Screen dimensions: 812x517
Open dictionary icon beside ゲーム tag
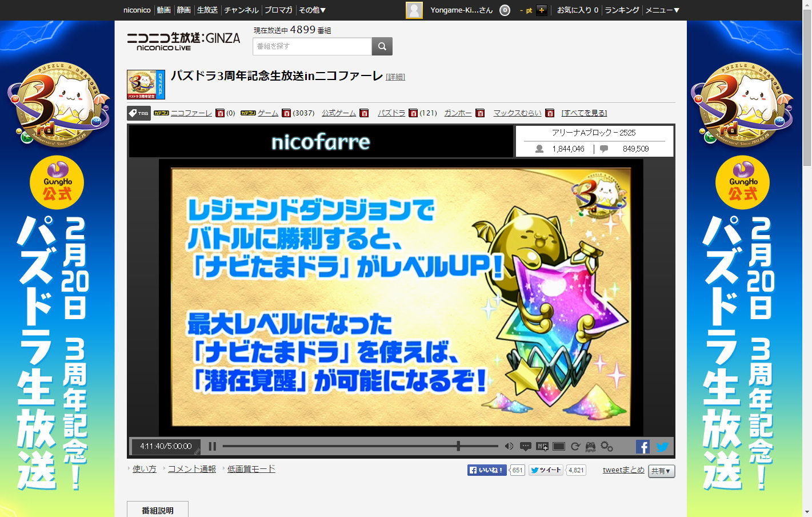pos(286,113)
